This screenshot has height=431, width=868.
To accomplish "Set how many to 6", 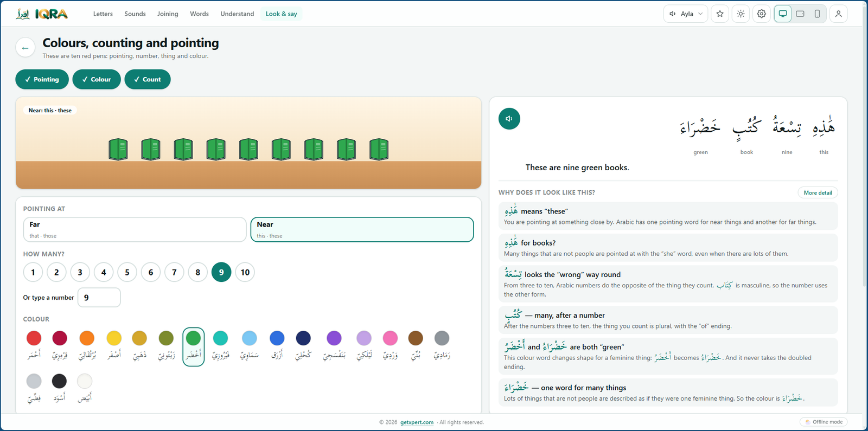I will click(x=151, y=272).
